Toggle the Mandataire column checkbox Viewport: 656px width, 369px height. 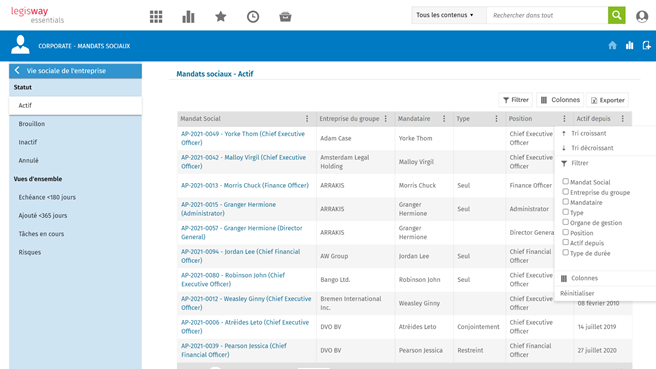[565, 202]
